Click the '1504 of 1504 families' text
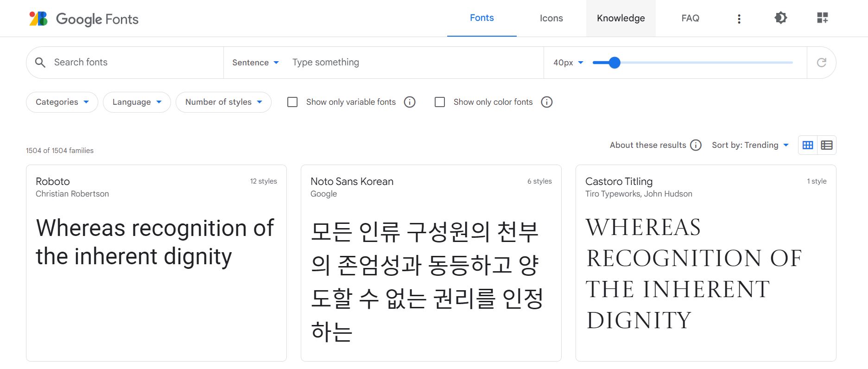Image resolution: width=868 pixels, height=369 pixels. [60, 151]
